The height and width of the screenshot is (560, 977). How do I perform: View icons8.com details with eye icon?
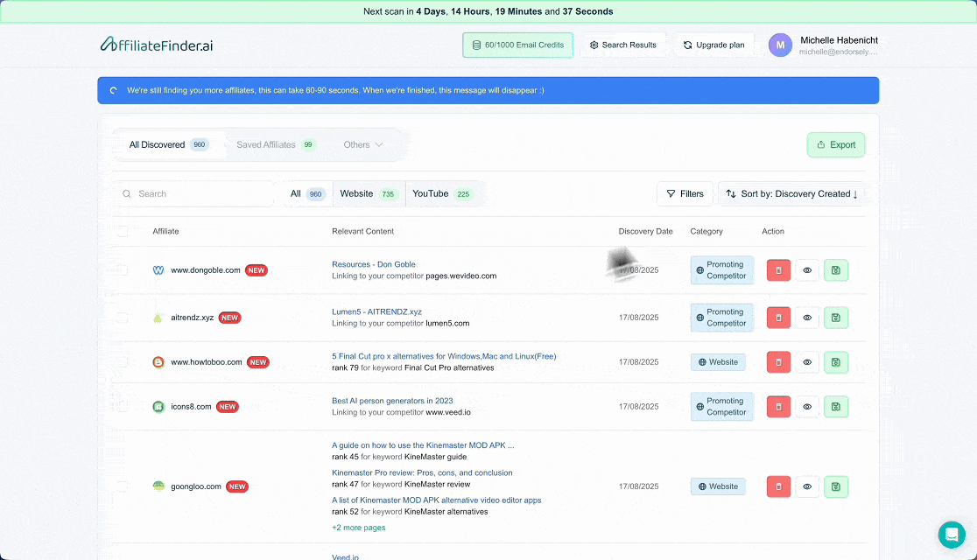pos(807,407)
